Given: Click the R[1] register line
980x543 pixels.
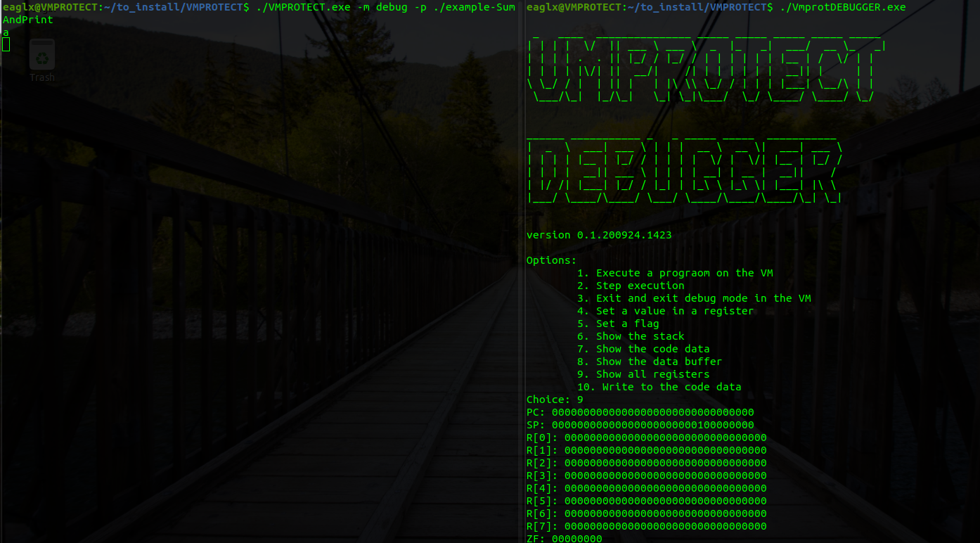Looking at the screenshot, I should pos(646,450).
